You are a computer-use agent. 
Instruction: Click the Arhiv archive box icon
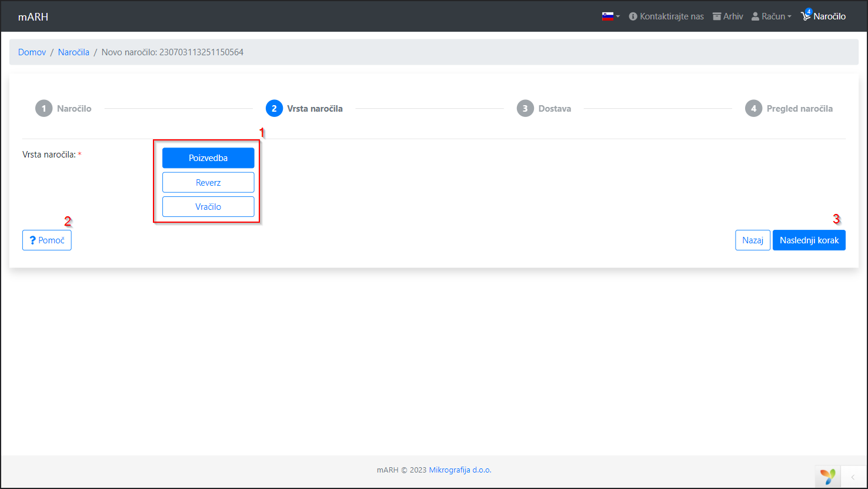pyautogui.click(x=717, y=16)
